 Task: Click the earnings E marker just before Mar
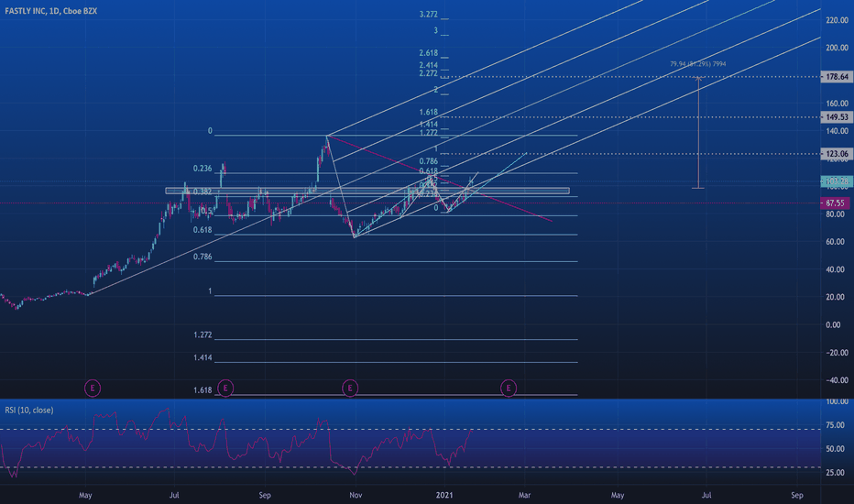tap(509, 389)
